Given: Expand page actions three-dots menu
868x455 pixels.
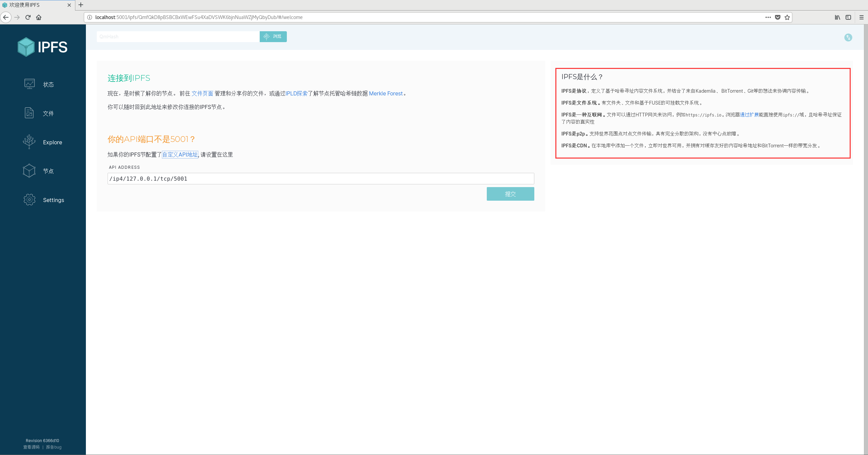Looking at the screenshot, I should (x=768, y=17).
